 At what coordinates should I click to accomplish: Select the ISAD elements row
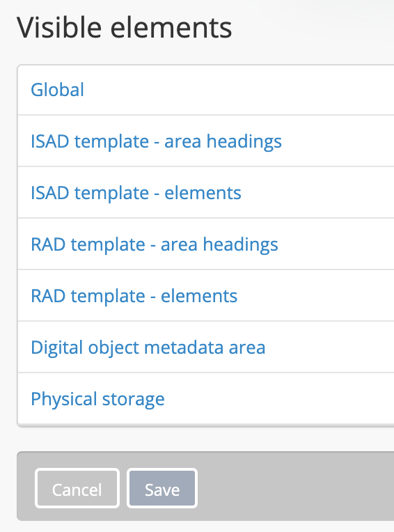click(206, 192)
